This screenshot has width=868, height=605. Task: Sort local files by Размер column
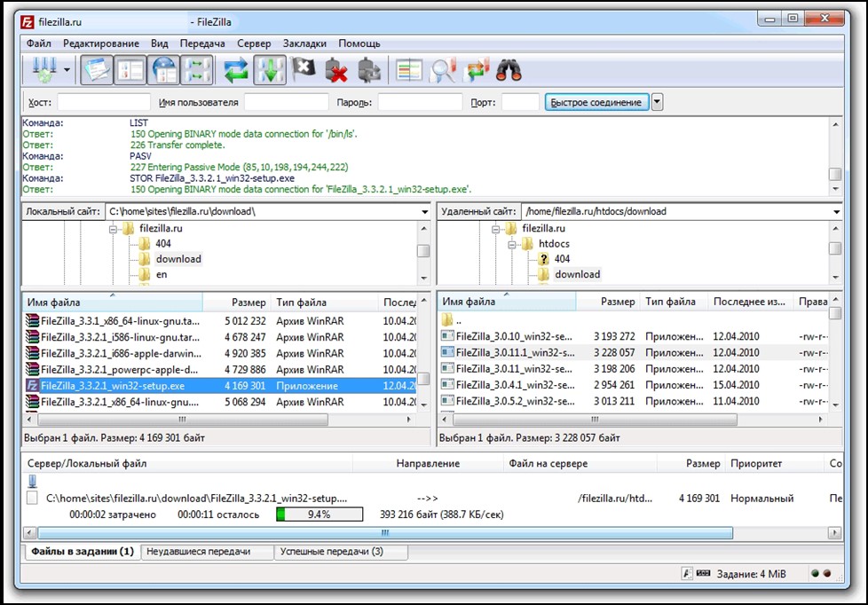tap(236, 302)
